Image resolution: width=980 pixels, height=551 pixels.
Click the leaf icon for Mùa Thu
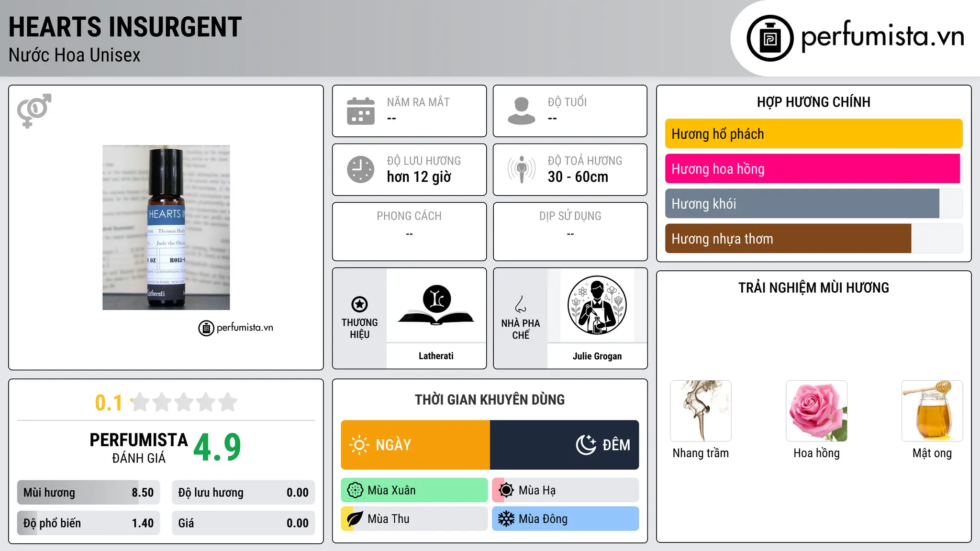[x=355, y=519]
